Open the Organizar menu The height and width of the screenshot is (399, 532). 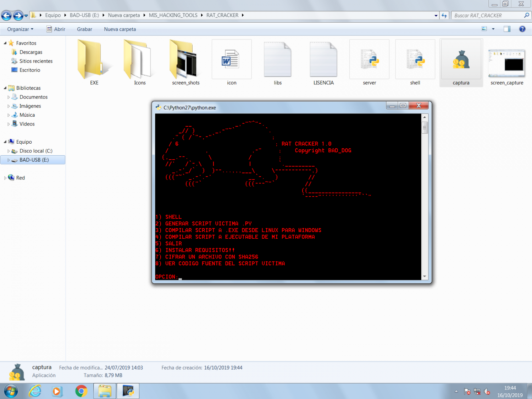tap(20, 29)
